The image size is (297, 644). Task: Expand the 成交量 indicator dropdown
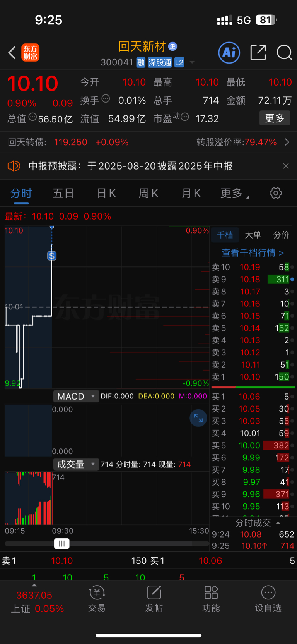76,464
